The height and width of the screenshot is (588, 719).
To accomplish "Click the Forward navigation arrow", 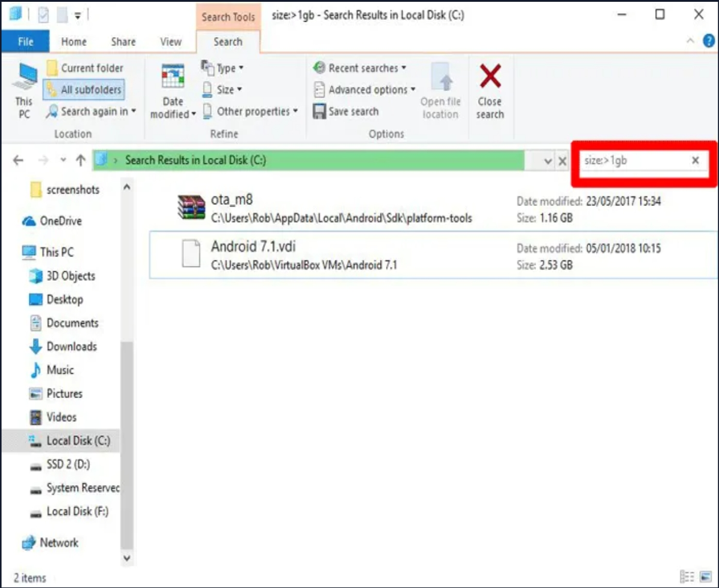I will pos(43,160).
